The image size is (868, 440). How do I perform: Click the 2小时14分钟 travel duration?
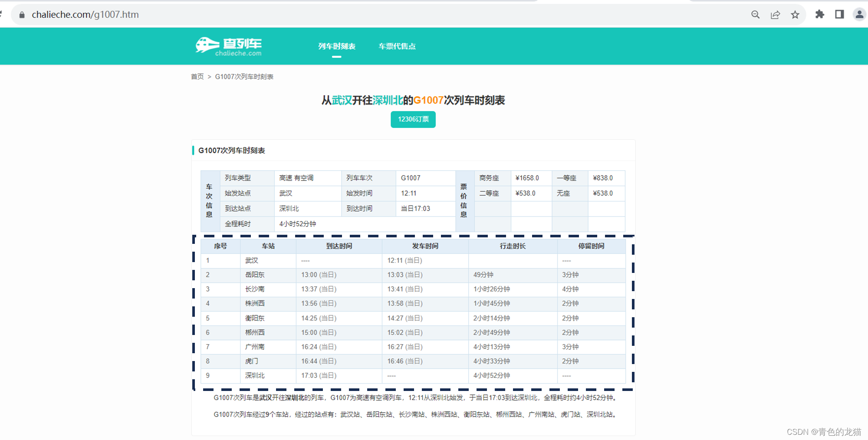coord(492,318)
